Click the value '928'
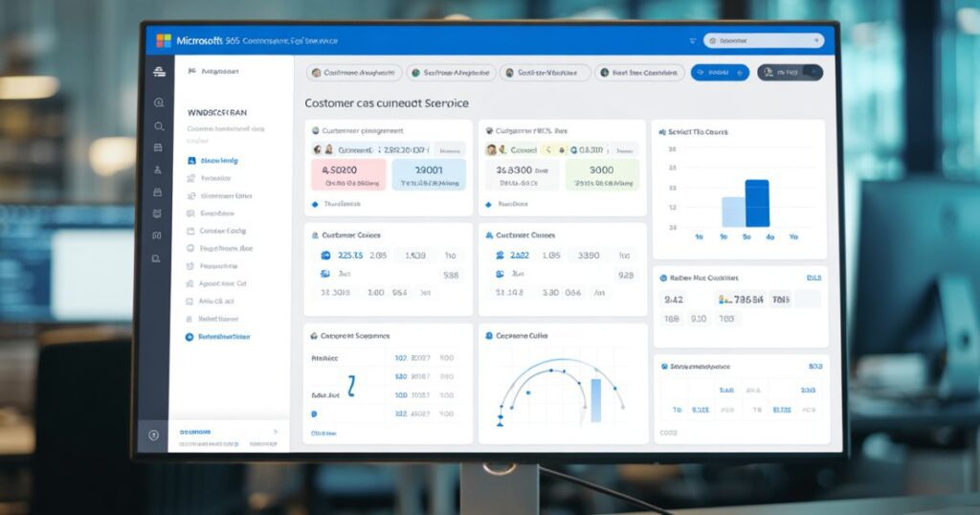This screenshot has width=980, height=515. pos(626,275)
